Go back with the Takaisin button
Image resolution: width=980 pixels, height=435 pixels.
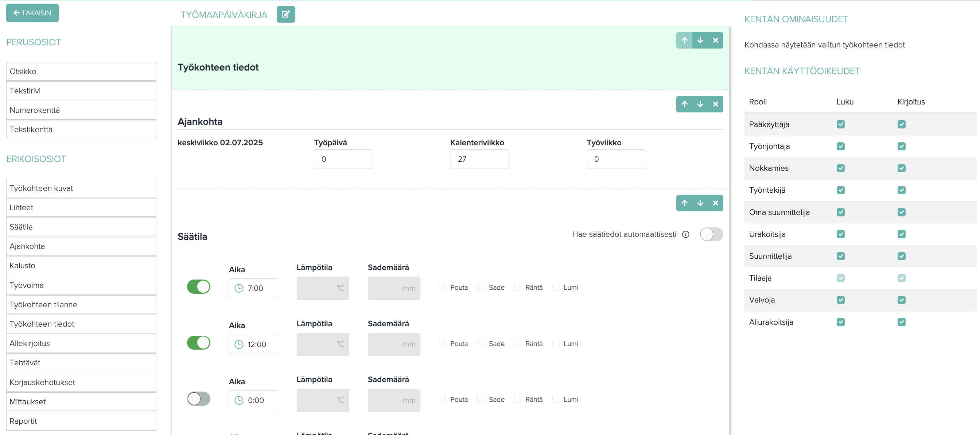[32, 13]
